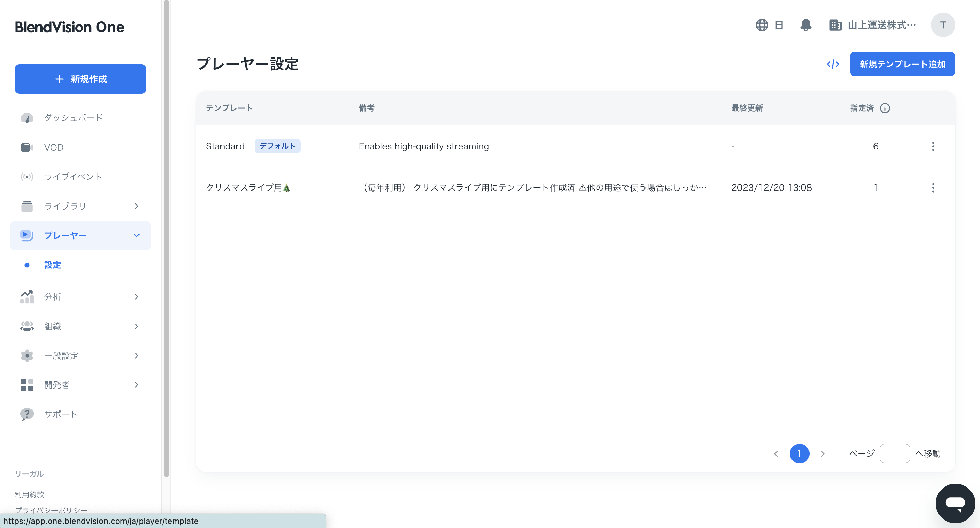Screen dimensions: 980x528
Task: Go to the next page arrow
Action: click(x=822, y=453)
